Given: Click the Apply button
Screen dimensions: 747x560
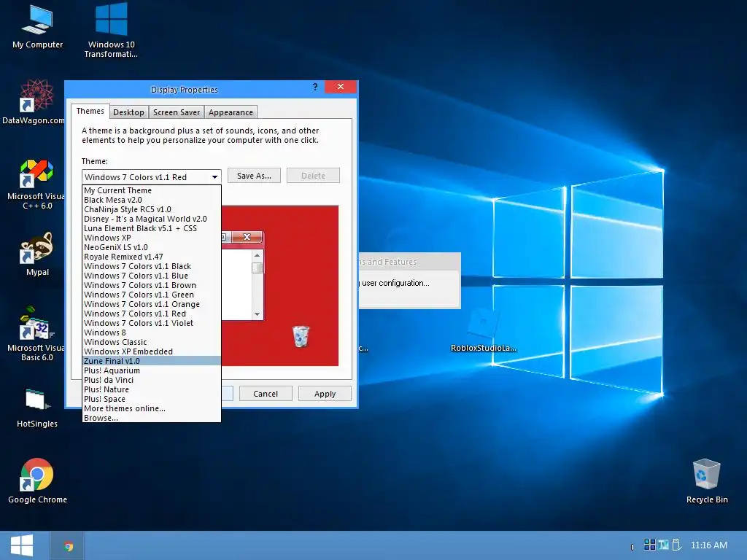Looking at the screenshot, I should (325, 394).
